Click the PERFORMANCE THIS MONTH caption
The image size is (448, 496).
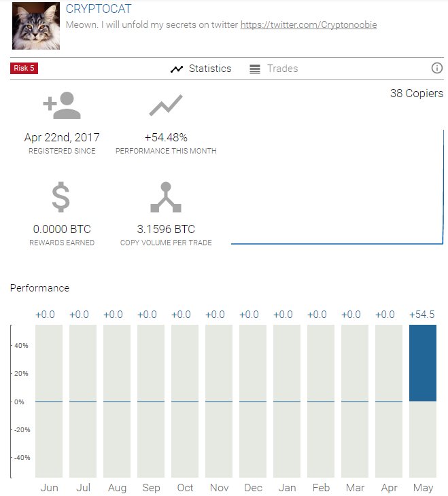tap(166, 151)
